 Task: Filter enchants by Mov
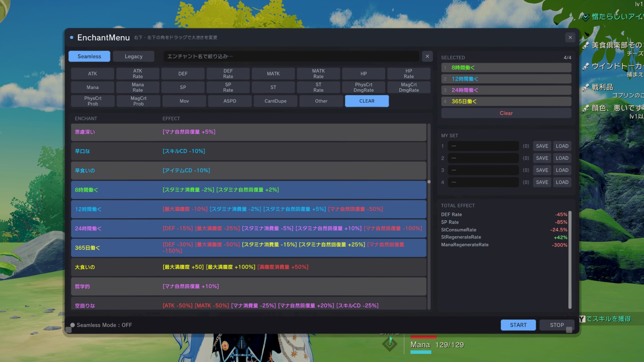pos(184,101)
